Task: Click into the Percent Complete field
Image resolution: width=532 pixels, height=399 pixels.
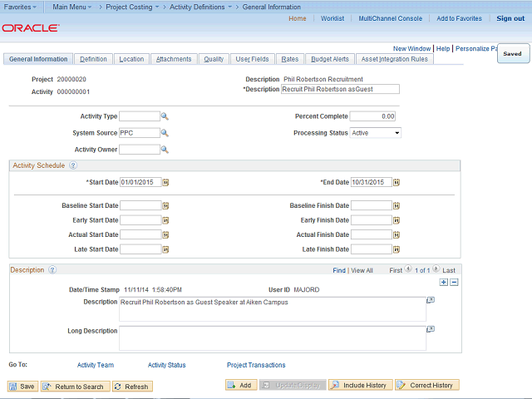Action: pos(372,116)
